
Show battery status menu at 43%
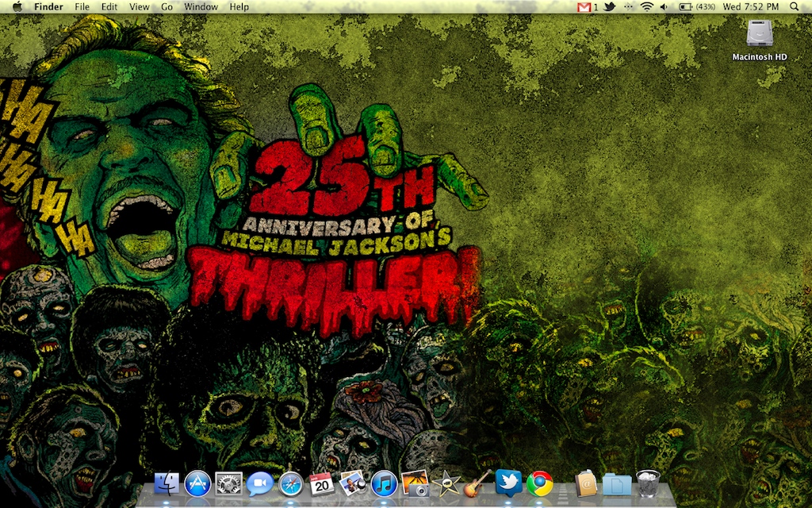pyautogui.click(x=697, y=6)
